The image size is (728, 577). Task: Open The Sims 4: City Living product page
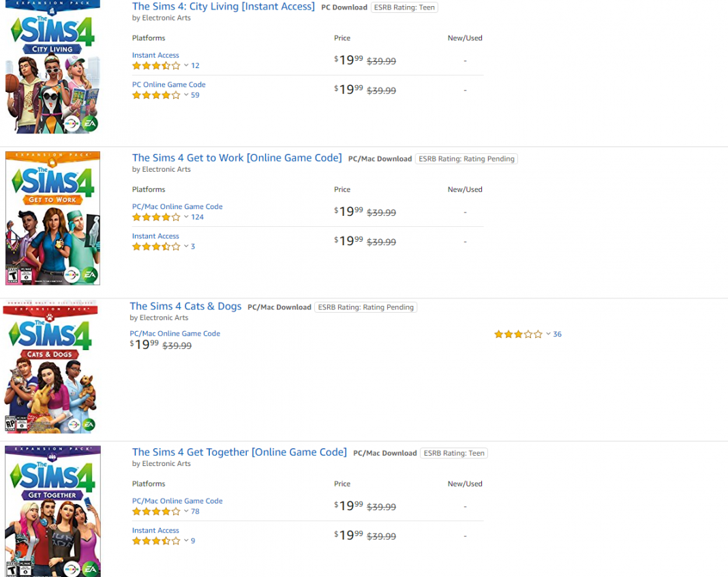click(x=224, y=6)
